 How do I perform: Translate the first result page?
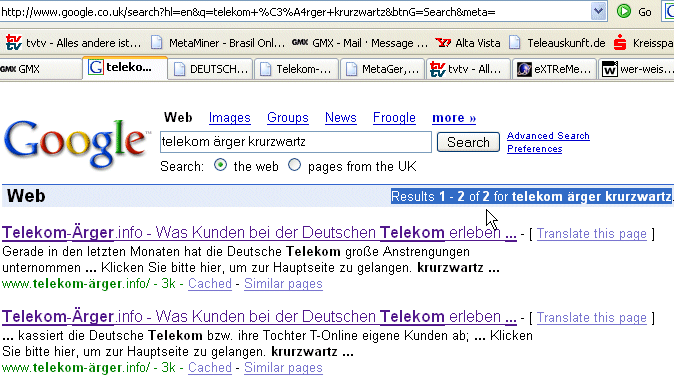pos(591,234)
